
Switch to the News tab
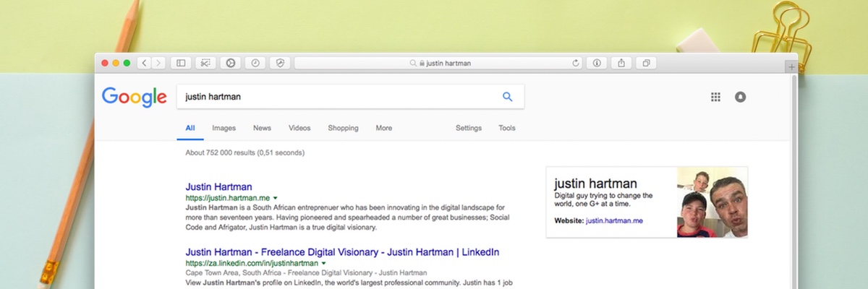pos(262,128)
